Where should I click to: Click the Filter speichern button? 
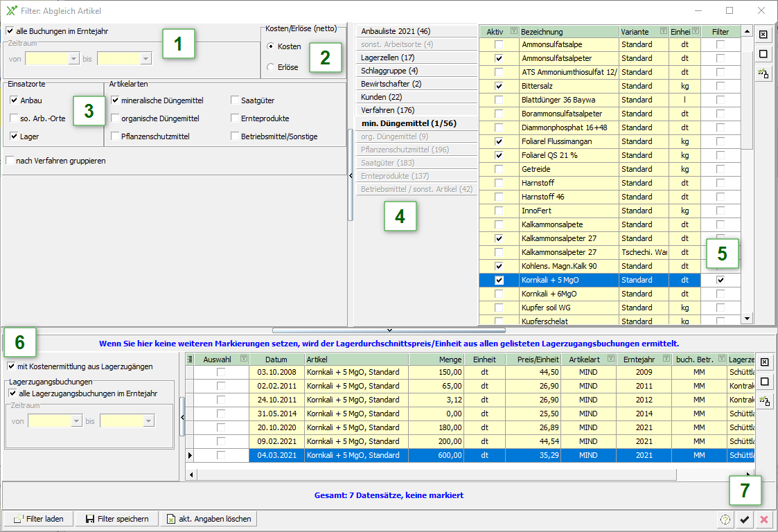pyautogui.click(x=116, y=519)
